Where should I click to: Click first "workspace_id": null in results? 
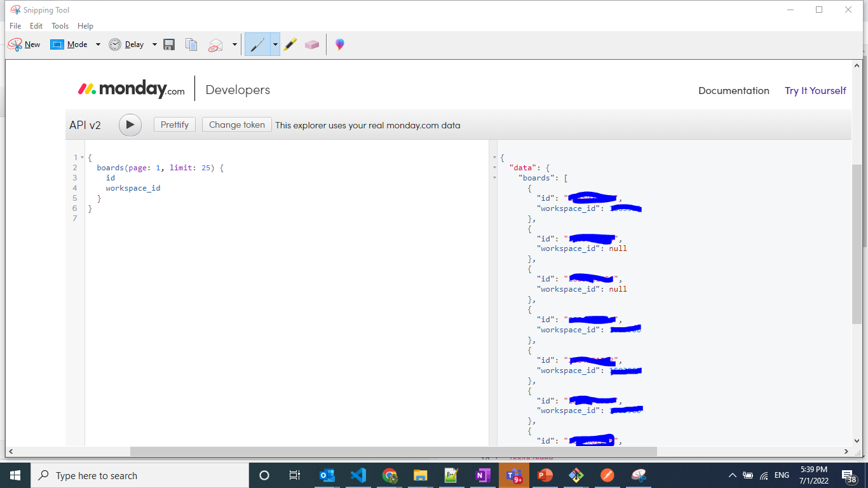click(x=583, y=248)
